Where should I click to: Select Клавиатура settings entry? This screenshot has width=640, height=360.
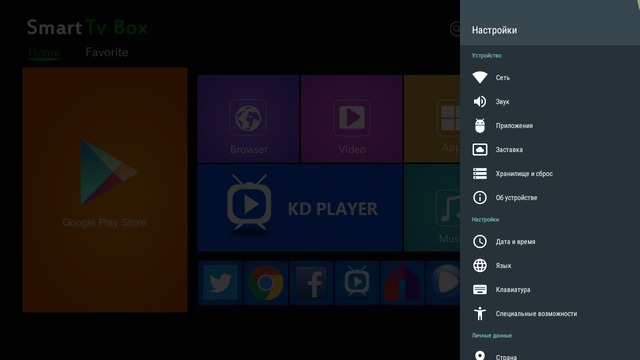pyautogui.click(x=550, y=290)
